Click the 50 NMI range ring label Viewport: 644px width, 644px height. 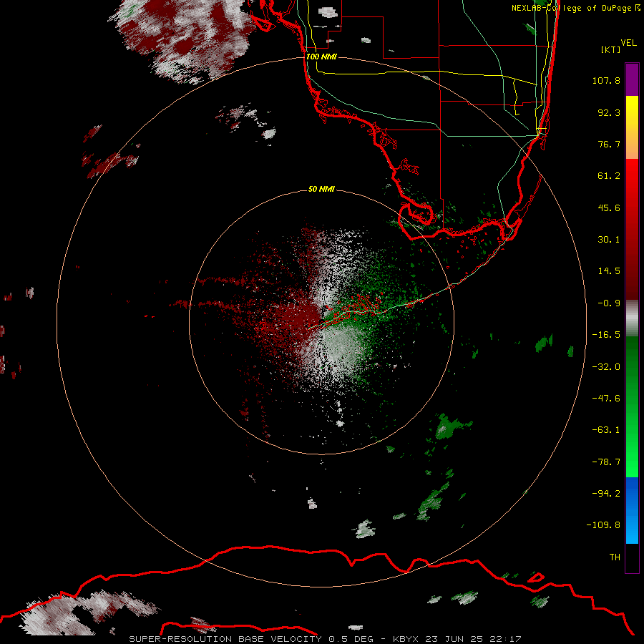click(x=321, y=190)
